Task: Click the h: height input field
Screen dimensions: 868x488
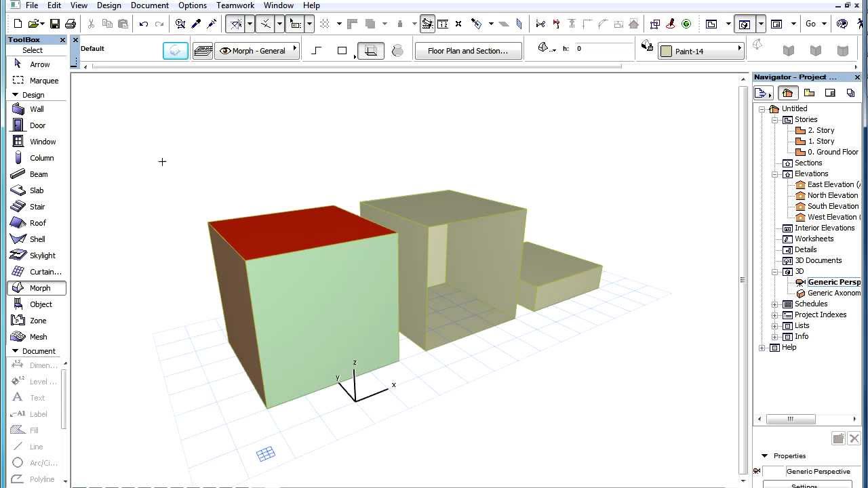Action: coord(604,49)
